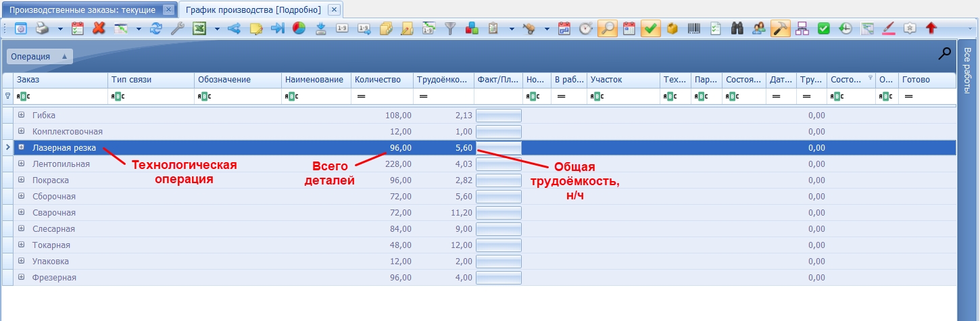Click the Готово column header
Viewport: 980px width, 321px height.
click(x=927, y=80)
